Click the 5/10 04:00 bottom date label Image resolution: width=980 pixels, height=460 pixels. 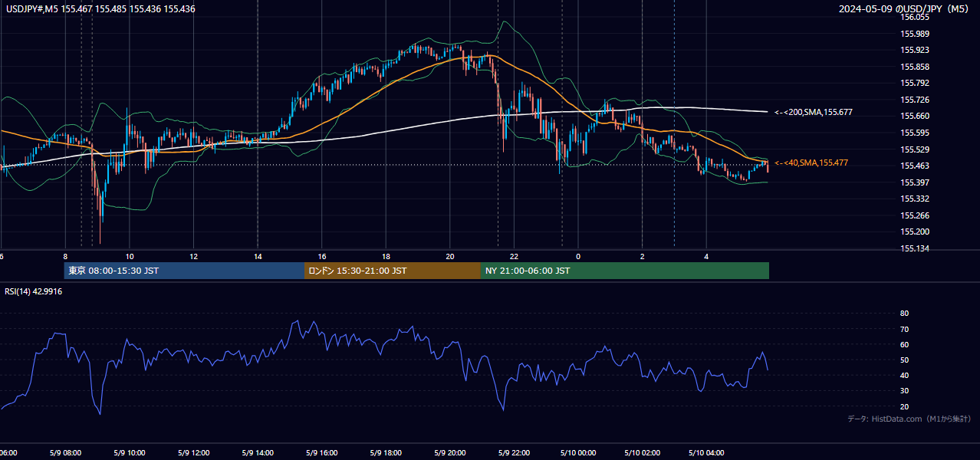pyautogui.click(x=706, y=453)
